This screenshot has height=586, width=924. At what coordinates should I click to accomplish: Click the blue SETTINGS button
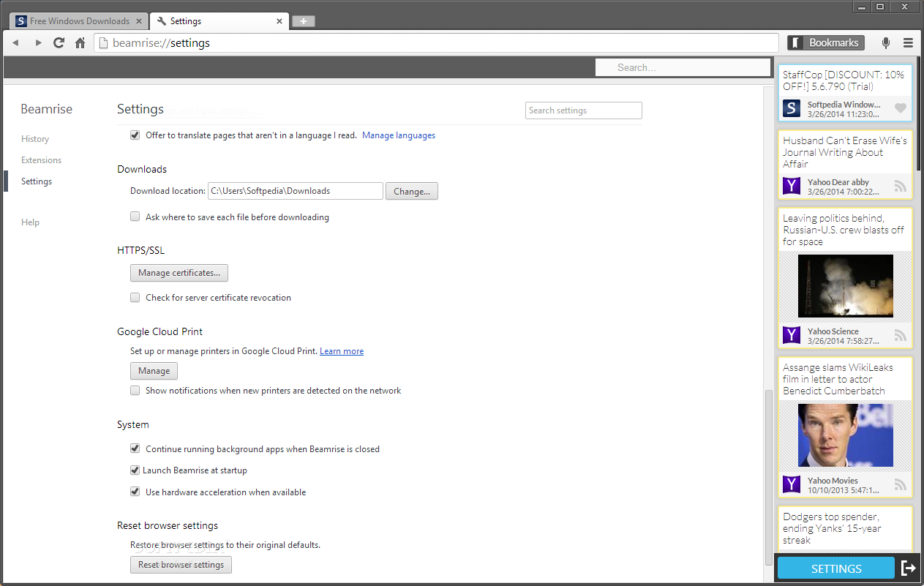(x=836, y=568)
